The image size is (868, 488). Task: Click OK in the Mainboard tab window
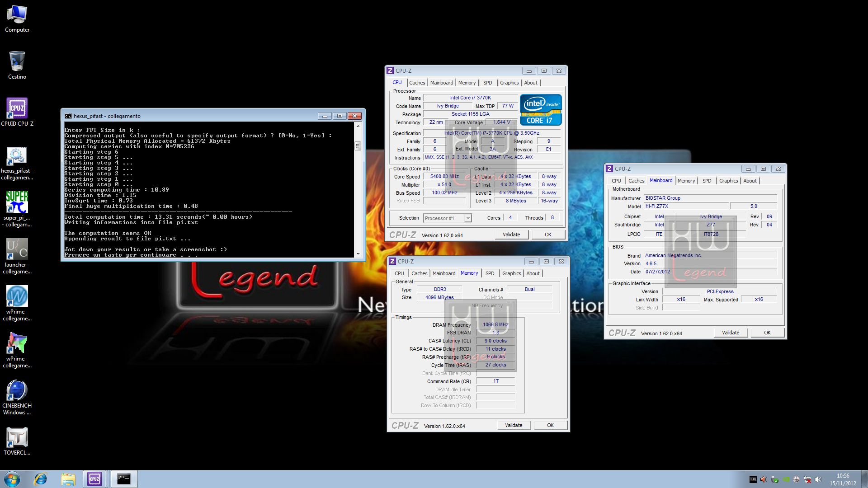click(767, 333)
